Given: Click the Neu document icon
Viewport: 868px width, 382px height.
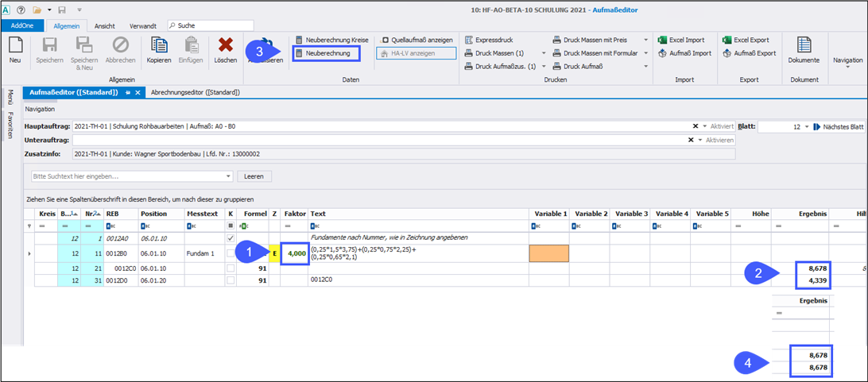Looking at the screenshot, I should tap(15, 47).
